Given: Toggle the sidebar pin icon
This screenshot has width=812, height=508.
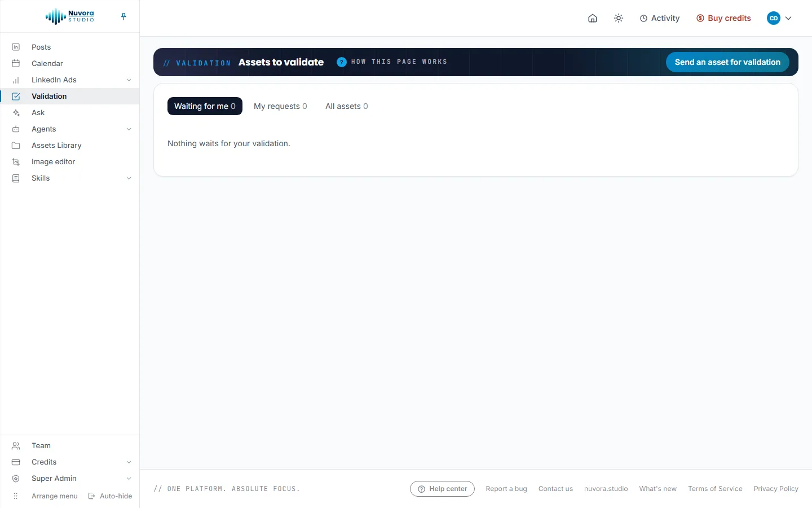Looking at the screenshot, I should pos(123,16).
